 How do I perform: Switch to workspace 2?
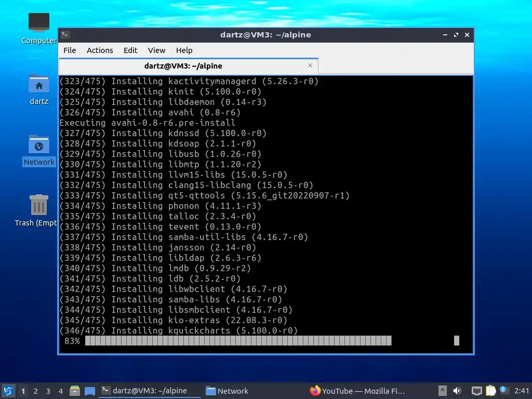[x=36, y=391]
